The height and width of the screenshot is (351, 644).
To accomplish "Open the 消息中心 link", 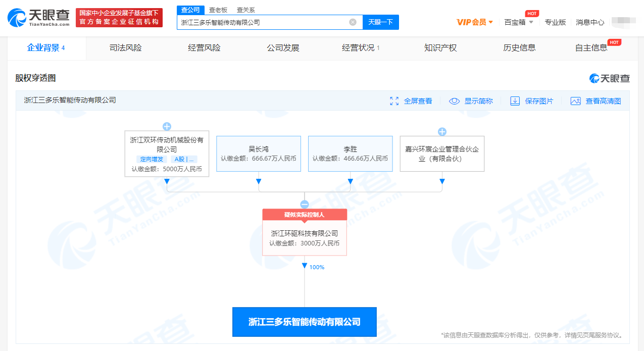I will [590, 22].
